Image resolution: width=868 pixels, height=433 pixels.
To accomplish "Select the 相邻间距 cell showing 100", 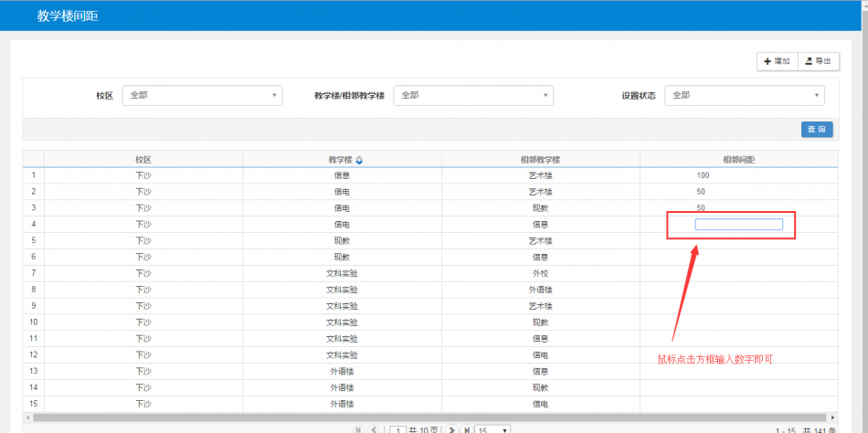I will coord(738,175).
